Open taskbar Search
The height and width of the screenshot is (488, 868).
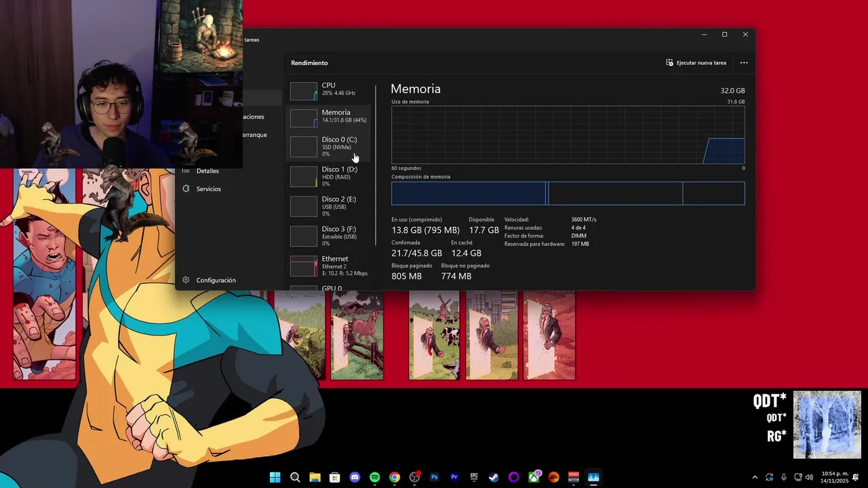(295, 477)
